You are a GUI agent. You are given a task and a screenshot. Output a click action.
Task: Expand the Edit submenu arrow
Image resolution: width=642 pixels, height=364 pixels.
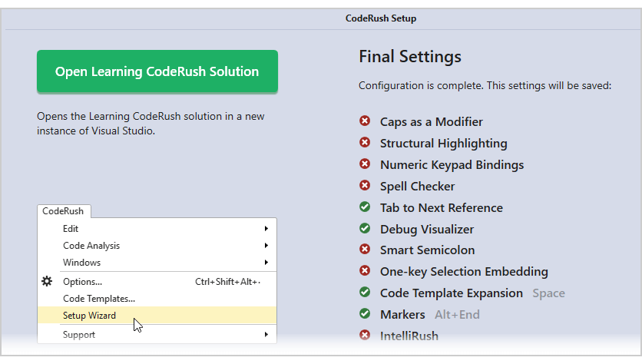266,229
